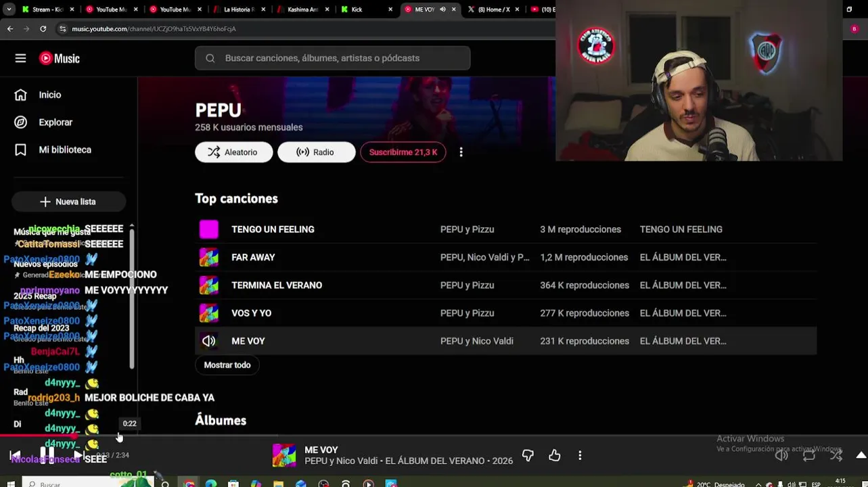Click the FAR AWAY song title

coord(253,257)
